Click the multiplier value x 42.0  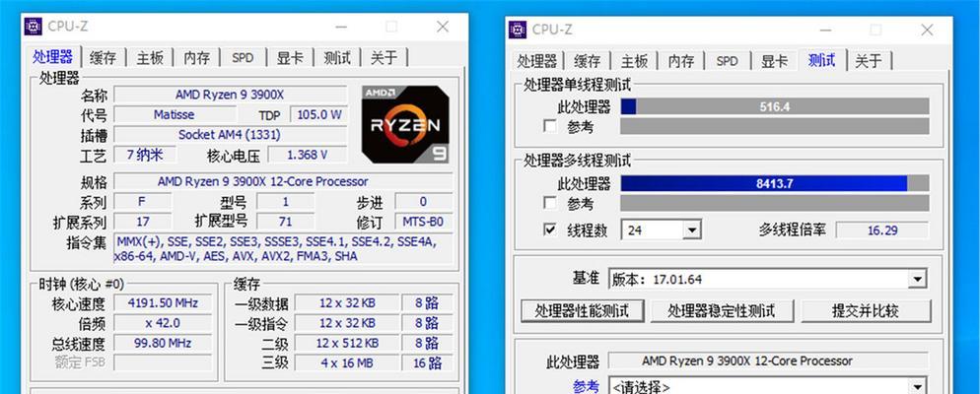163,323
